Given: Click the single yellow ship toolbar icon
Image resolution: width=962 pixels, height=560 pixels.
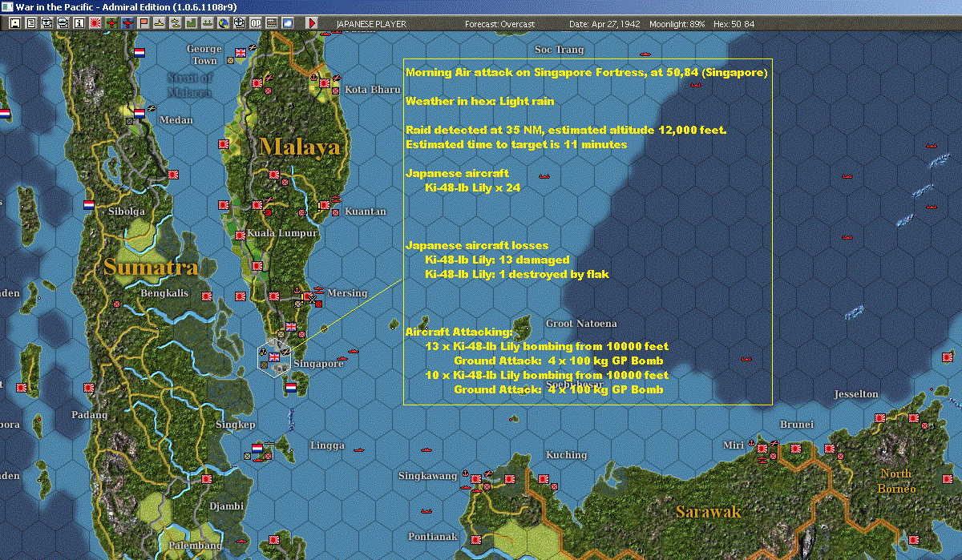Looking at the screenshot, I should (x=160, y=23).
